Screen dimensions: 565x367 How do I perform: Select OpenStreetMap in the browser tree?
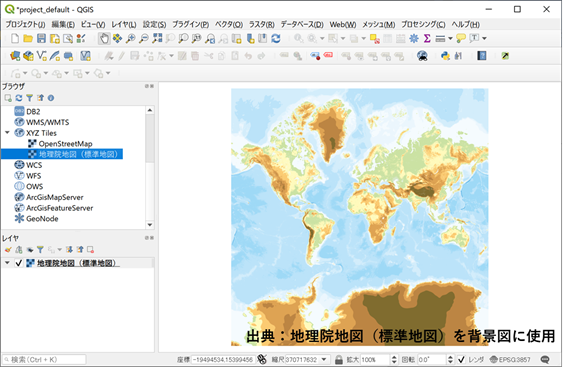[x=65, y=144]
